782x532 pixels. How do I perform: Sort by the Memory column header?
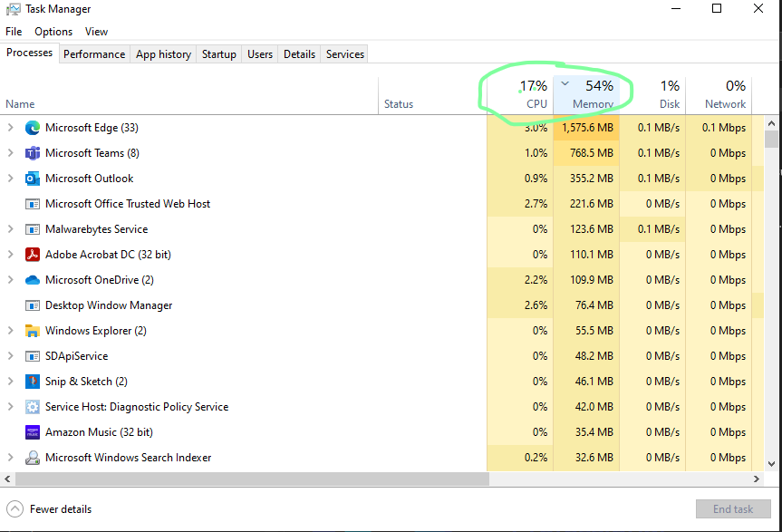(x=586, y=96)
